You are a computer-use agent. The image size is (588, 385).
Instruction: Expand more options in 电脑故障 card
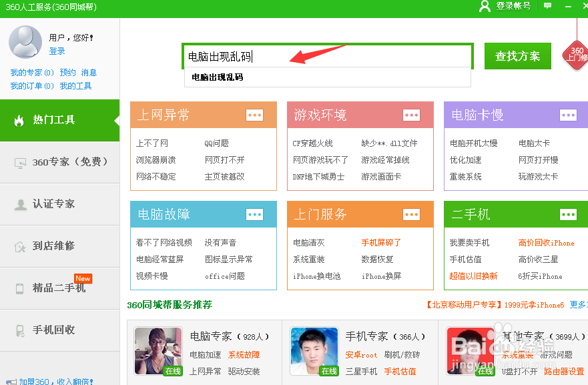255,214
